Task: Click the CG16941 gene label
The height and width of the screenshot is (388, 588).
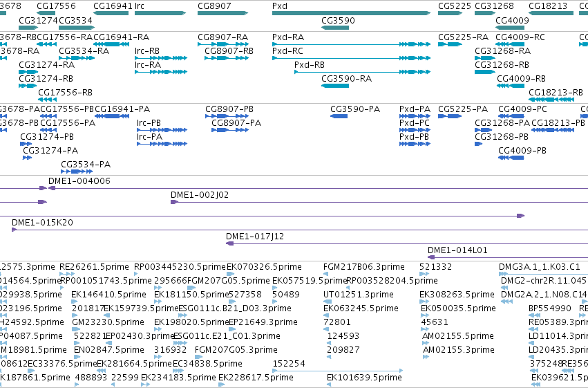Action: pos(113,6)
